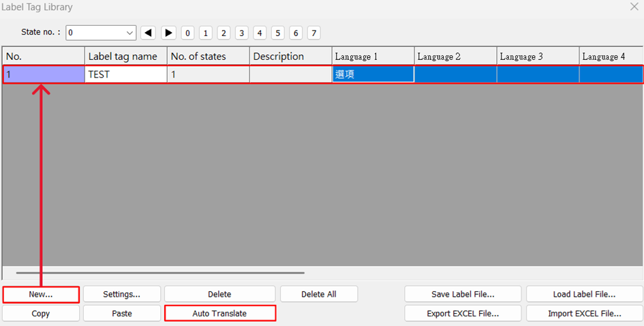Delete All label tags
This screenshot has height=326, width=644.
319,294
